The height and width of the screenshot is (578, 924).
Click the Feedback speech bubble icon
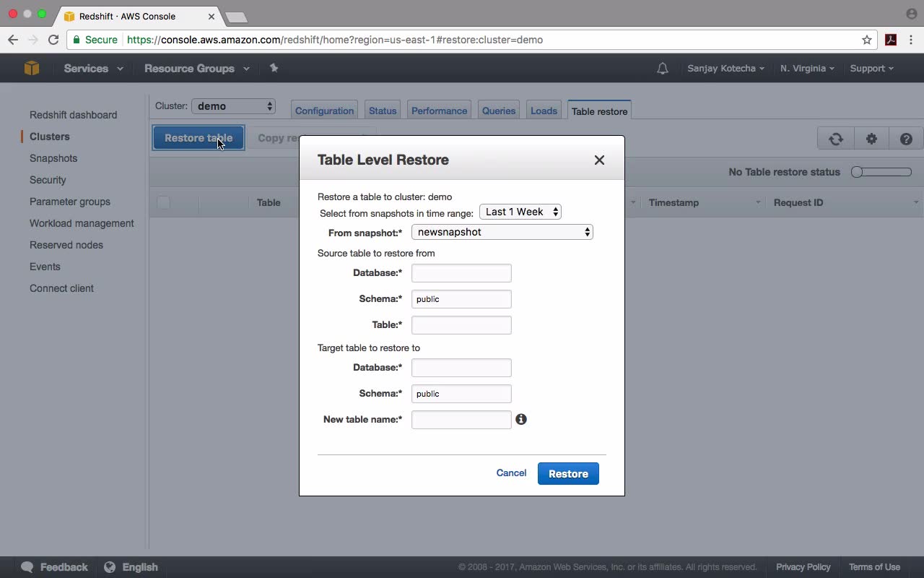[x=27, y=567]
